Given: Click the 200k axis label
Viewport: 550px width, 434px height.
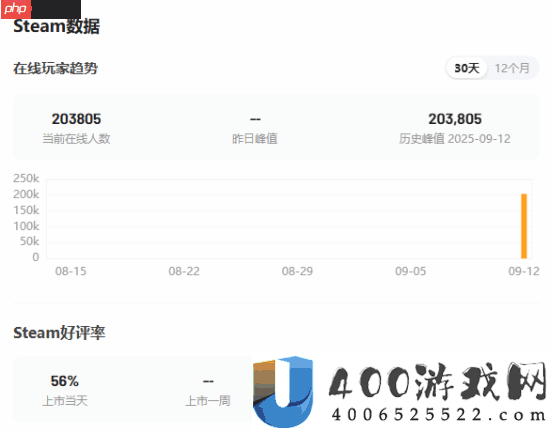Looking at the screenshot, I should point(26,194).
